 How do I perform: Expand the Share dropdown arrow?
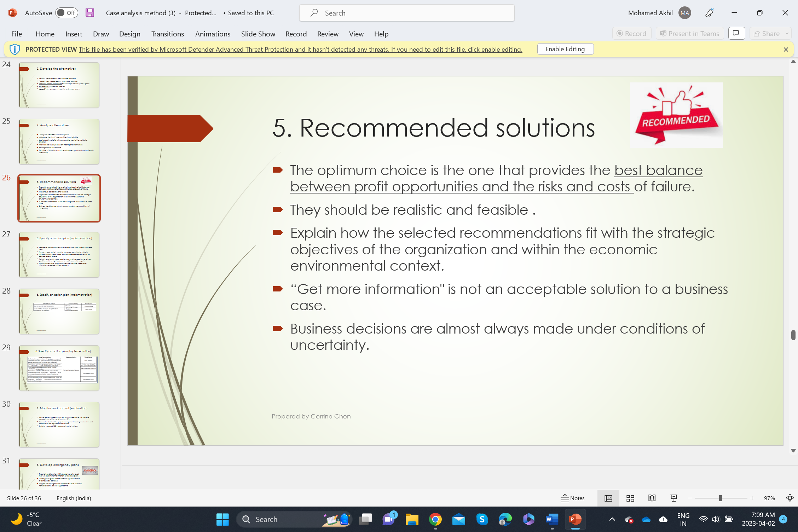(787, 33)
